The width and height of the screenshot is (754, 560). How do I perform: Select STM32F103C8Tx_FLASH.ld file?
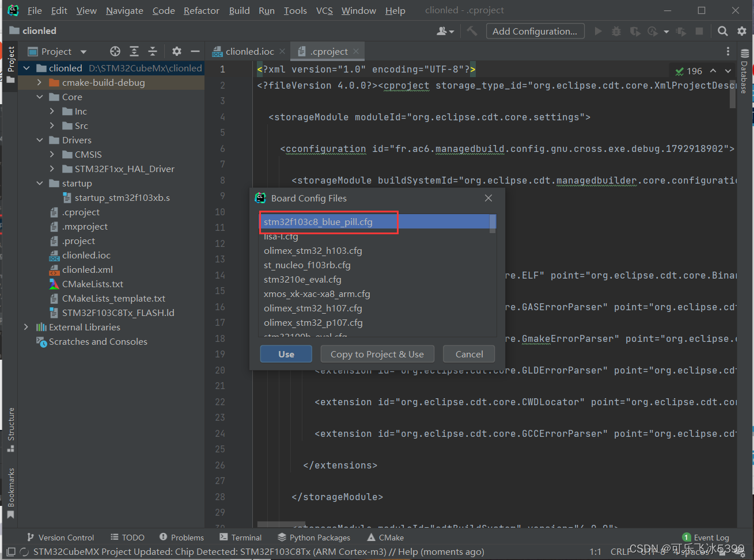pyautogui.click(x=118, y=313)
